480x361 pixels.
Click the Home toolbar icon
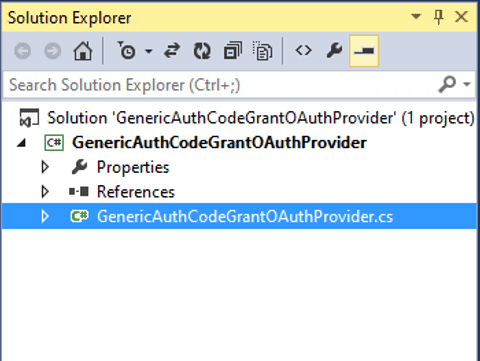pyautogui.click(x=83, y=51)
